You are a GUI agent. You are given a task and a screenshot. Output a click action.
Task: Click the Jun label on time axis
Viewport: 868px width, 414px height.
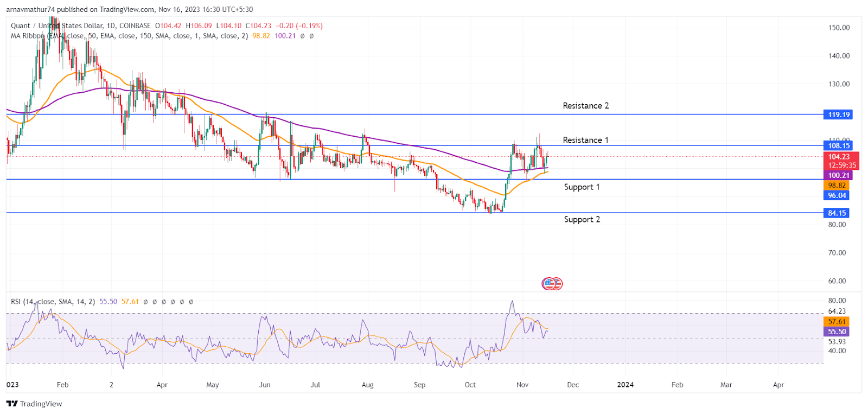pos(265,385)
